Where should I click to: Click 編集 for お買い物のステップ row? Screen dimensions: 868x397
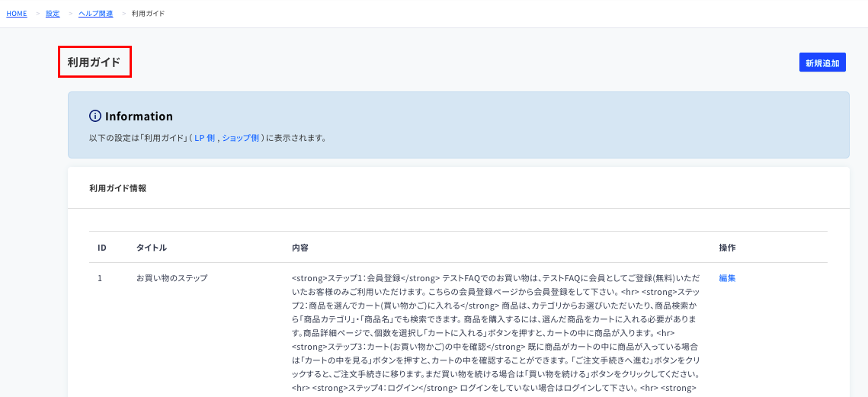pos(727,278)
